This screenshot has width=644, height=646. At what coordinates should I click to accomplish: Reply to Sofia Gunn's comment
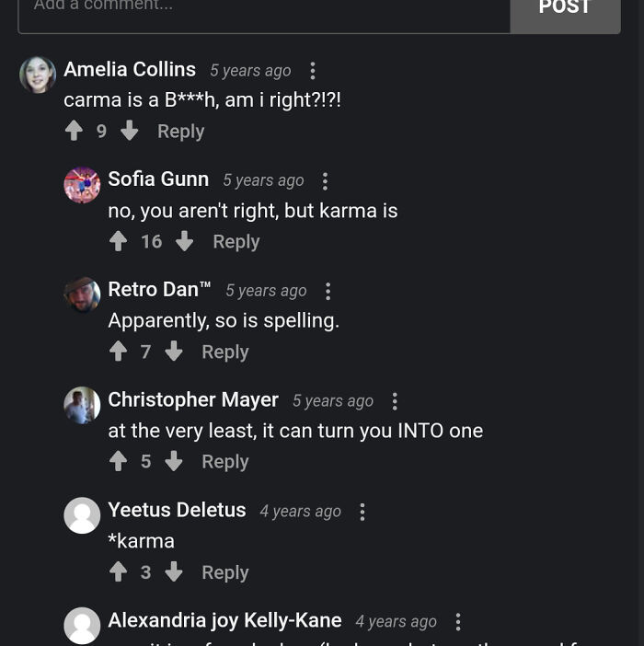[x=236, y=242]
